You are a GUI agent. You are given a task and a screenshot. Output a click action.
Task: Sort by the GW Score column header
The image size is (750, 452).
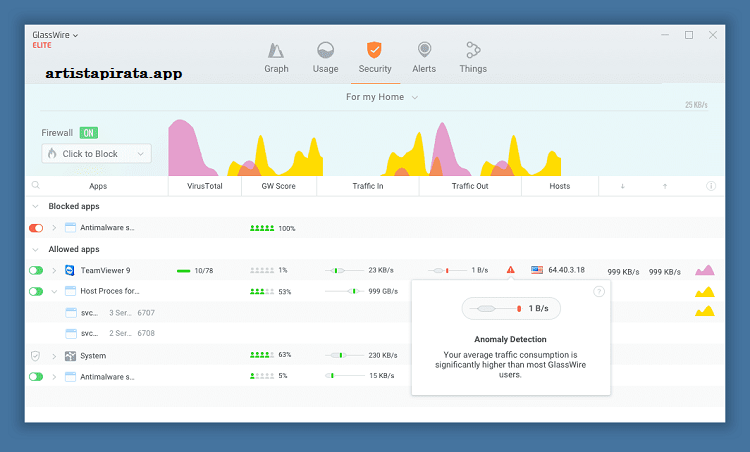click(x=279, y=186)
